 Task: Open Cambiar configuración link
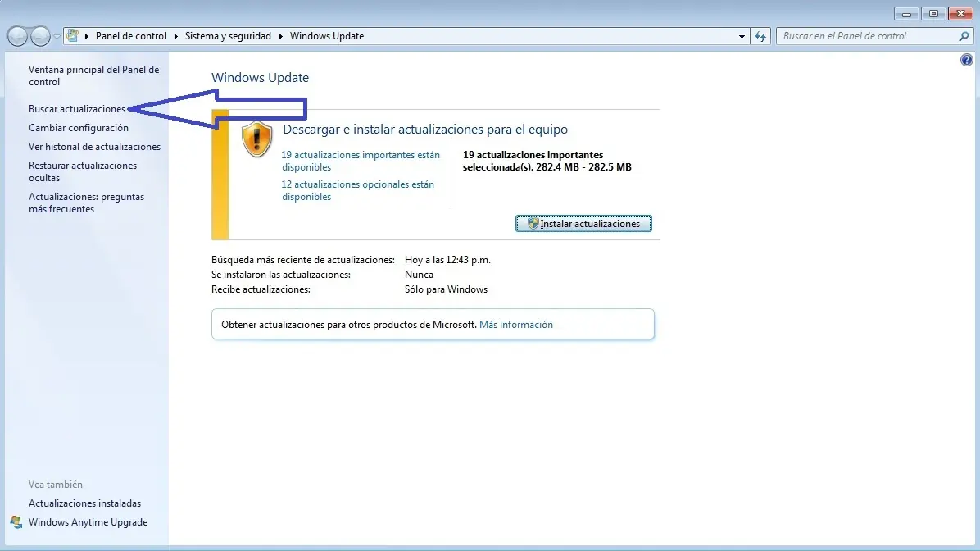click(78, 128)
